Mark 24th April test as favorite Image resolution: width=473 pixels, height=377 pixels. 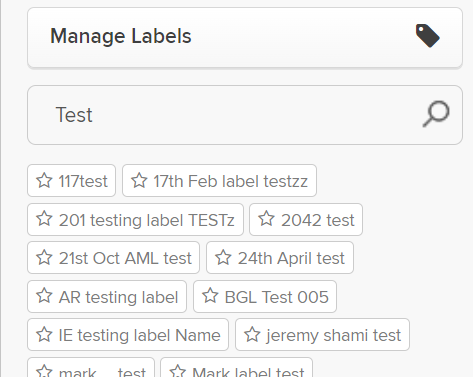coord(223,257)
